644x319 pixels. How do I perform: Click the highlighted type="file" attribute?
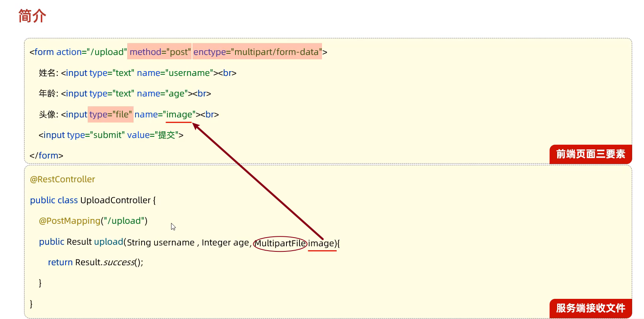111,114
